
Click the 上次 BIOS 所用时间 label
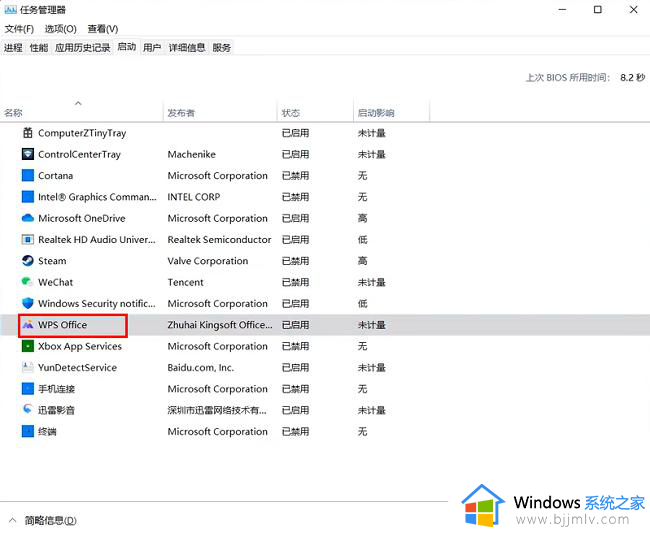(568, 78)
